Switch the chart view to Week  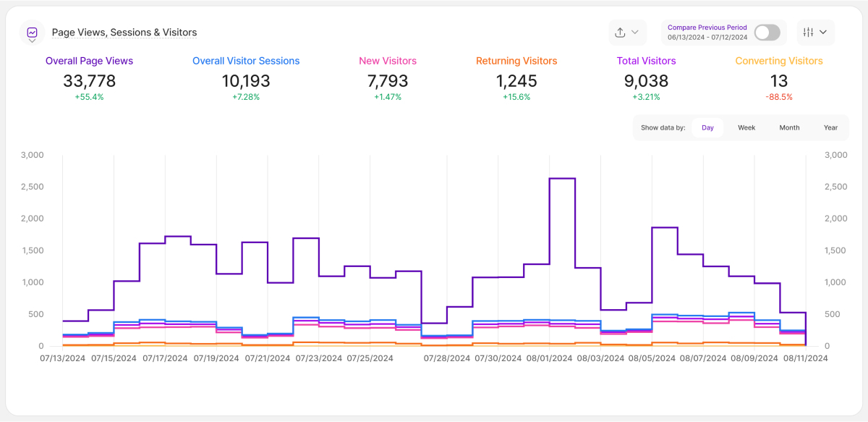pos(746,127)
